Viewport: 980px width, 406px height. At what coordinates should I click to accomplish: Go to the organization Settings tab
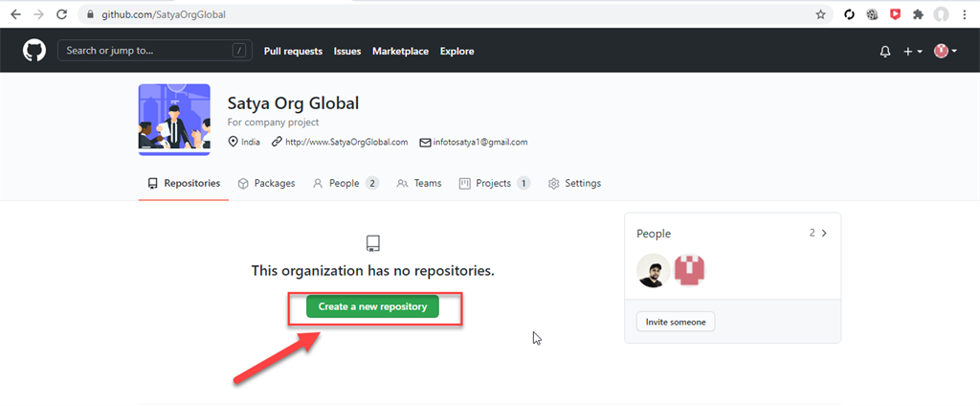point(574,183)
